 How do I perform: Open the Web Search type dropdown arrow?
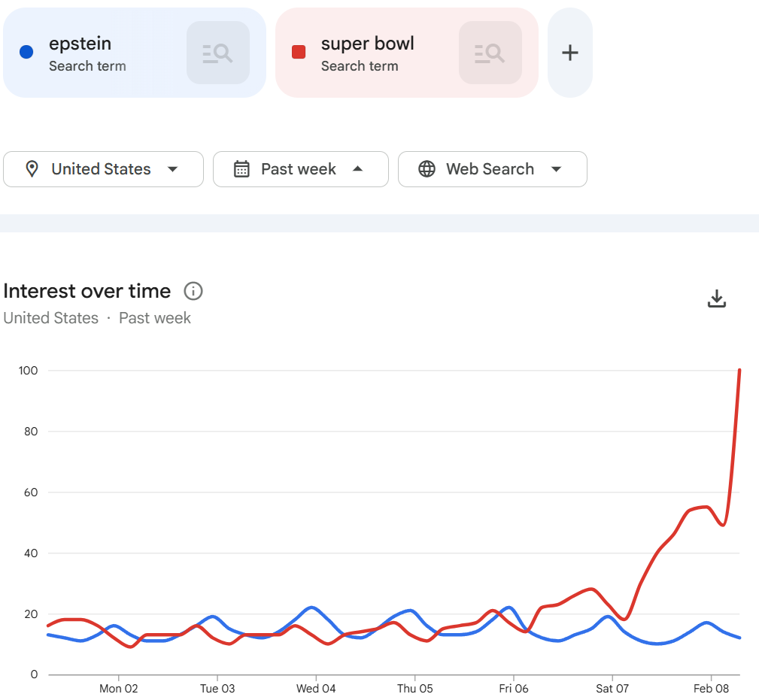tap(557, 169)
